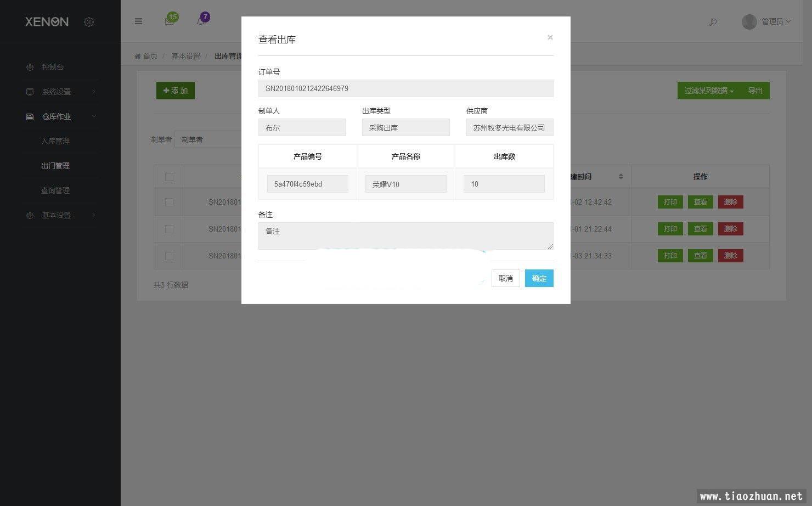This screenshot has height=506, width=812.
Task: Select 入库管理 in the sidebar
Action: point(55,141)
